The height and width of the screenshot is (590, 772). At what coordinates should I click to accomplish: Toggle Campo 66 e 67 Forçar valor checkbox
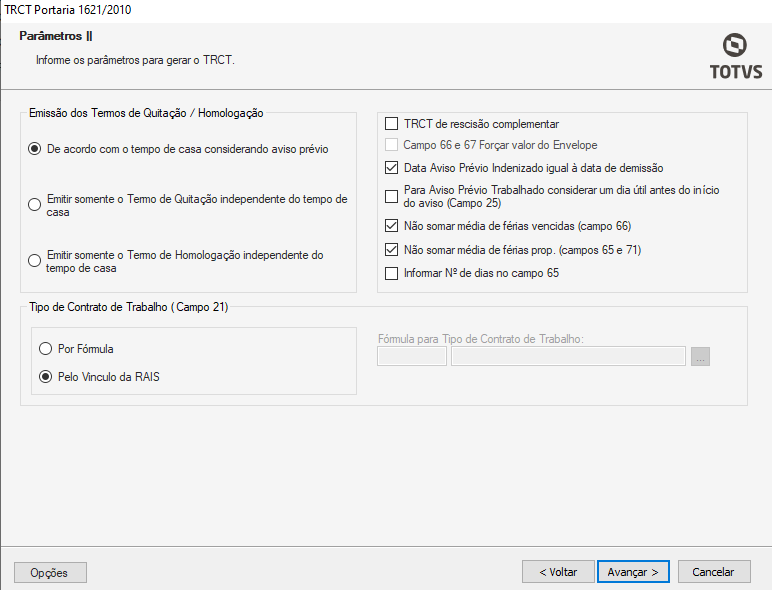(392, 146)
